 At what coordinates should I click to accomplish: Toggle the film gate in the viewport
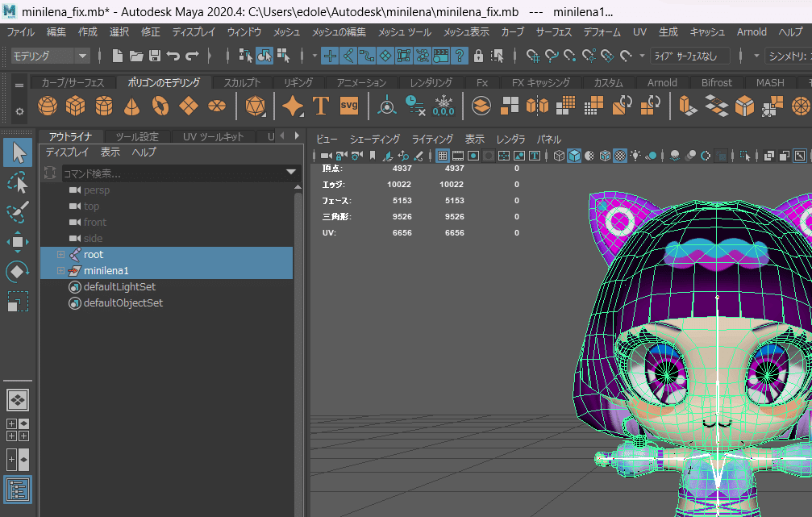tap(458, 156)
